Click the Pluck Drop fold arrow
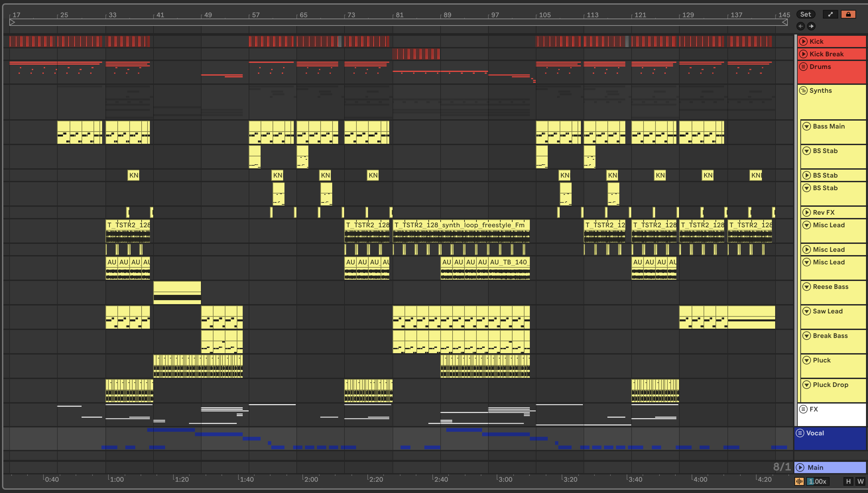The width and height of the screenshot is (868, 493). (807, 385)
